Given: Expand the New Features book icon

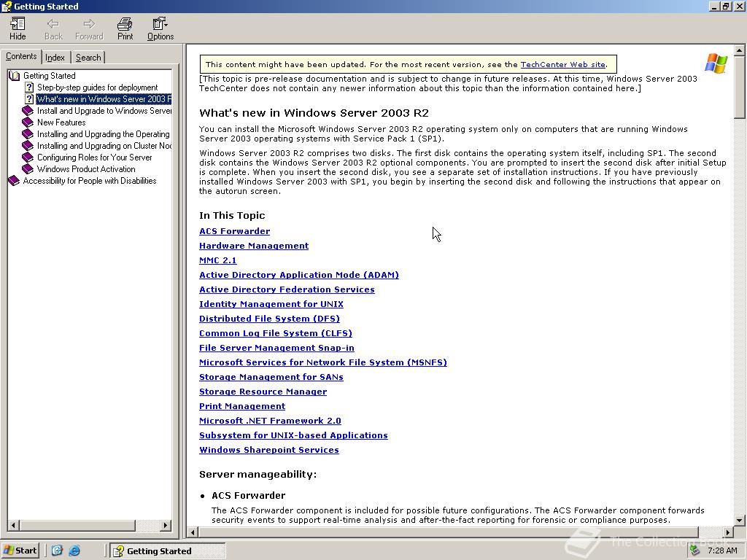Looking at the screenshot, I should point(28,122).
